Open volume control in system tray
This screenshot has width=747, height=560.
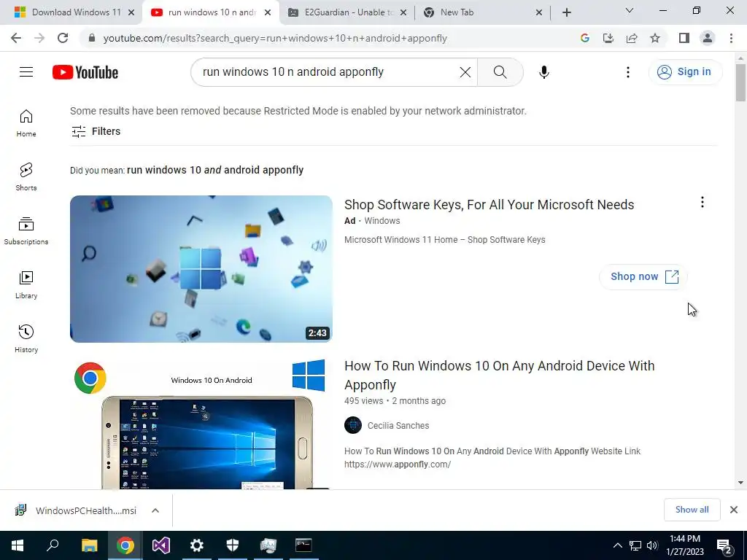pyautogui.click(x=652, y=545)
